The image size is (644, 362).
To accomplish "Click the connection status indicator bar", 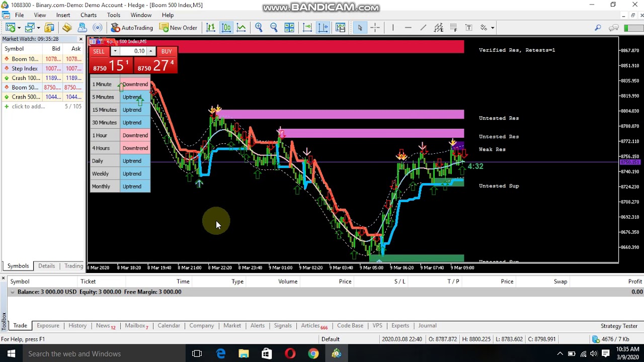I will click(x=633, y=28).
